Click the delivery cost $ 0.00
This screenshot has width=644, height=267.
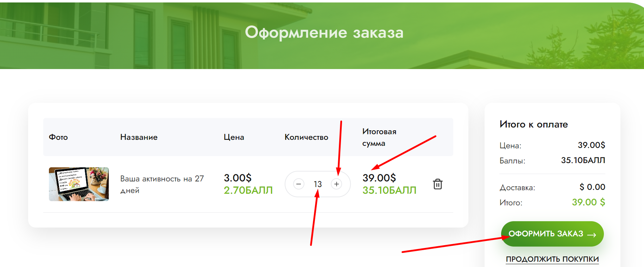click(592, 187)
